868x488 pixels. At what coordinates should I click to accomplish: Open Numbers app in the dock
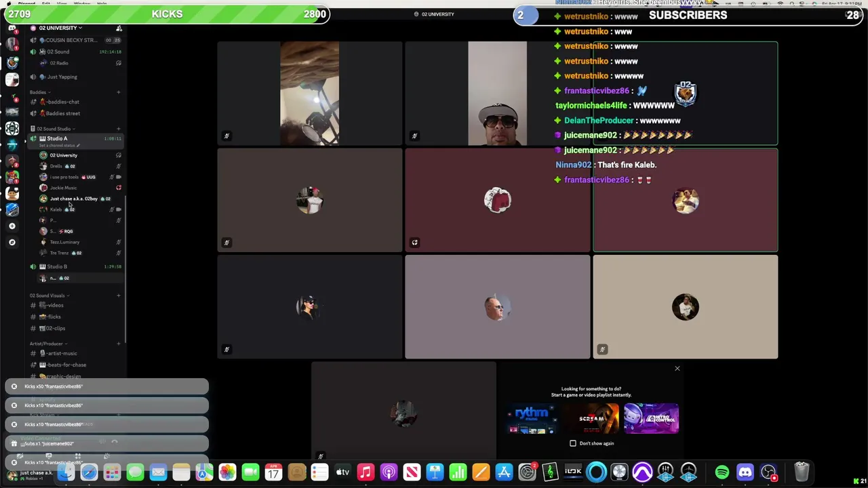[x=458, y=472]
